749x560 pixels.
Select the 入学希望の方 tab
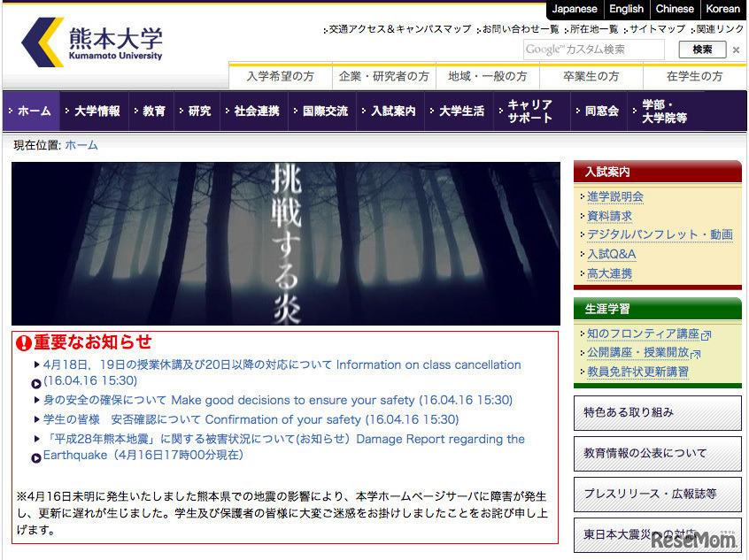[x=281, y=76]
